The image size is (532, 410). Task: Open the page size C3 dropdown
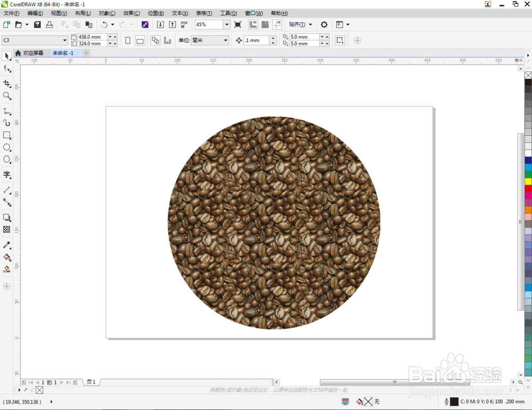tap(65, 40)
